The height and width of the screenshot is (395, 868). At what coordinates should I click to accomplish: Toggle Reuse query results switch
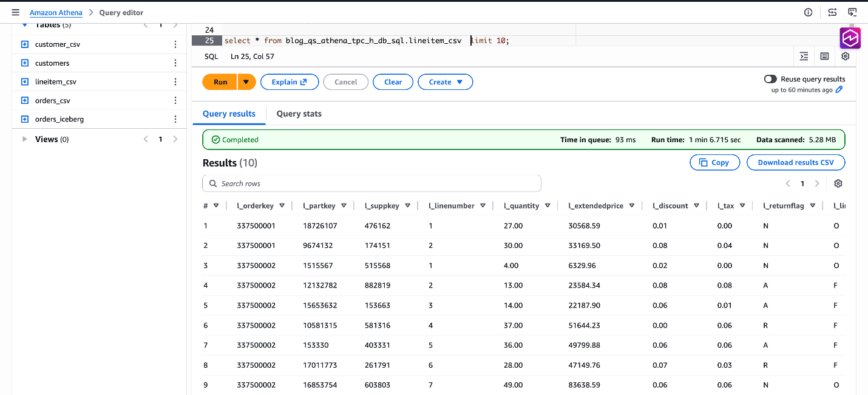(770, 79)
